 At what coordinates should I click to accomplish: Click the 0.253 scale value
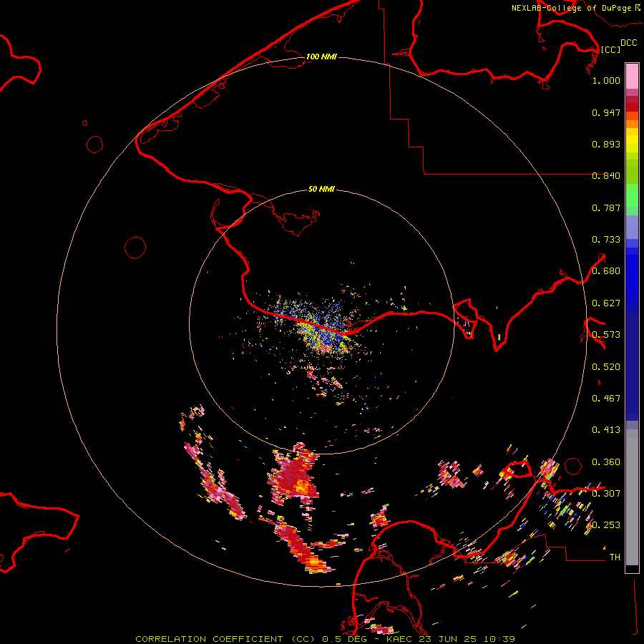tap(606, 525)
